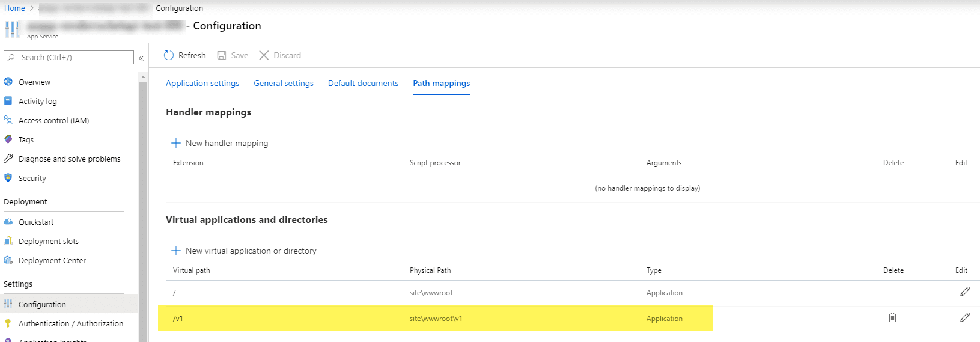Collapse the left sidebar menu

coord(141,58)
